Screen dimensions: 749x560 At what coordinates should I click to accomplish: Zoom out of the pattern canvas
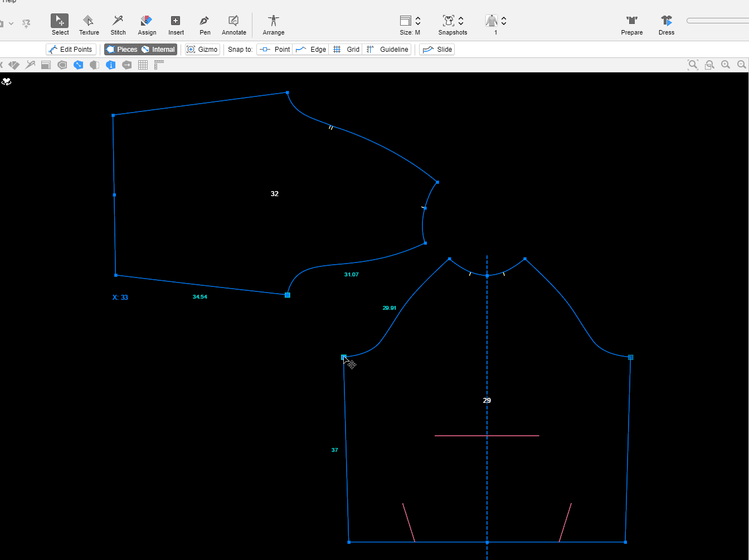(742, 65)
